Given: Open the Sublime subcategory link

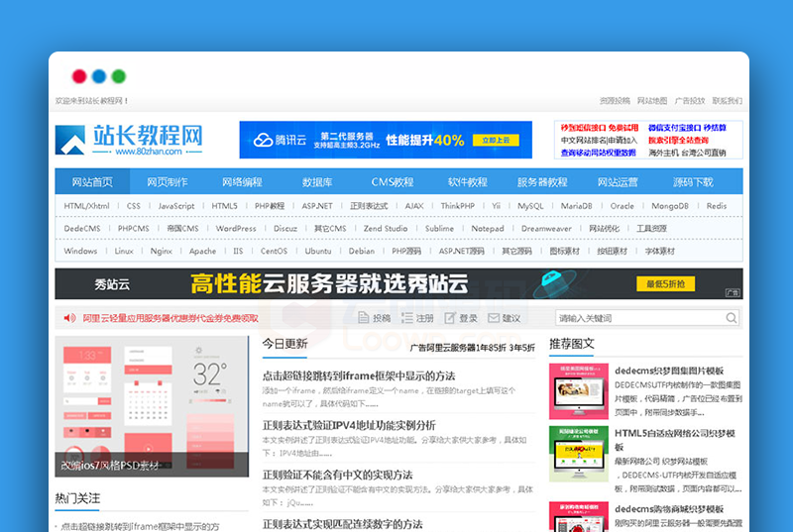Looking at the screenshot, I should tap(439, 229).
